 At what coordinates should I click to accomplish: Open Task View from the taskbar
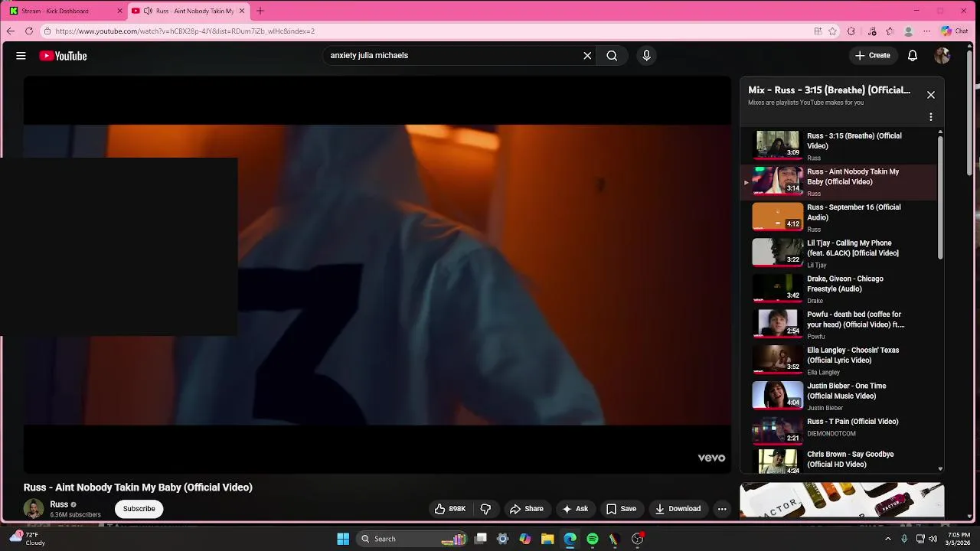tap(480, 539)
